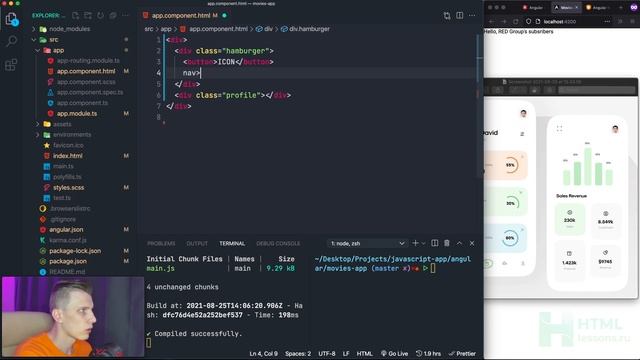Open the Search view in activity bar
This screenshot has height=360, width=640.
click(x=11, y=40)
